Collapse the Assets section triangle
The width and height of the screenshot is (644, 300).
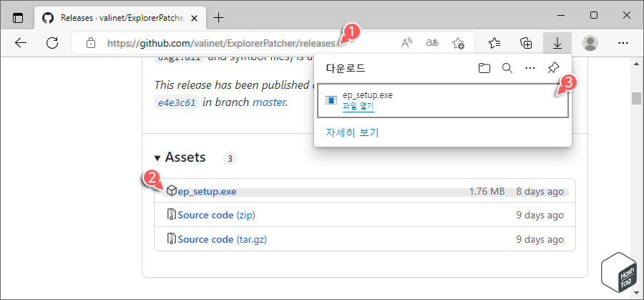pos(157,158)
